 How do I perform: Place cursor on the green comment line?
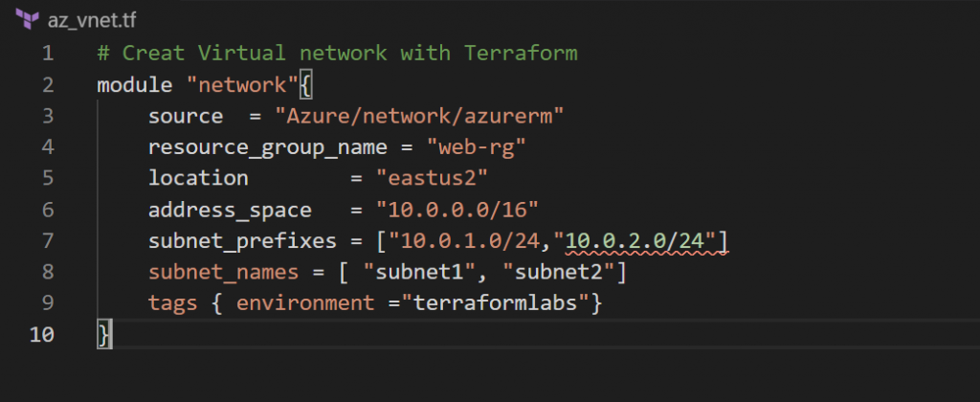coord(337,52)
